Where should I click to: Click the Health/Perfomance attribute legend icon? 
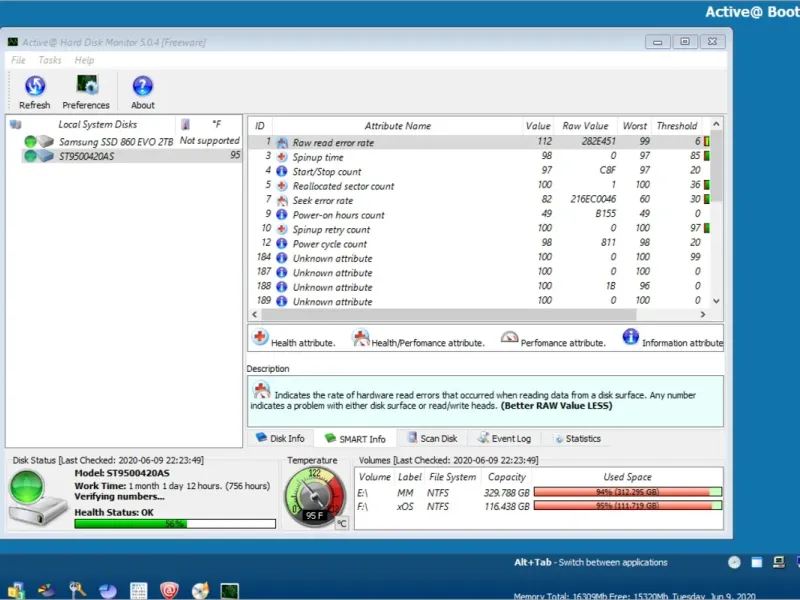point(361,337)
